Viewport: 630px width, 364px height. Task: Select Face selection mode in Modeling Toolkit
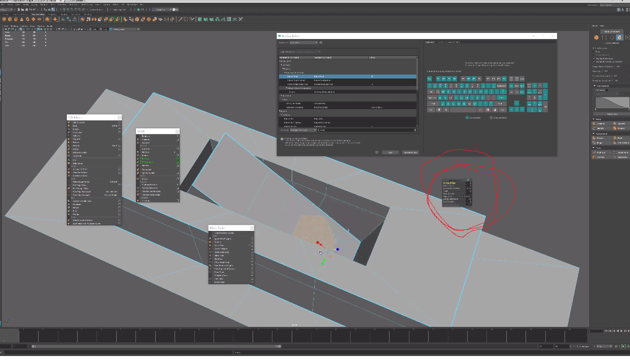point(620,37)
